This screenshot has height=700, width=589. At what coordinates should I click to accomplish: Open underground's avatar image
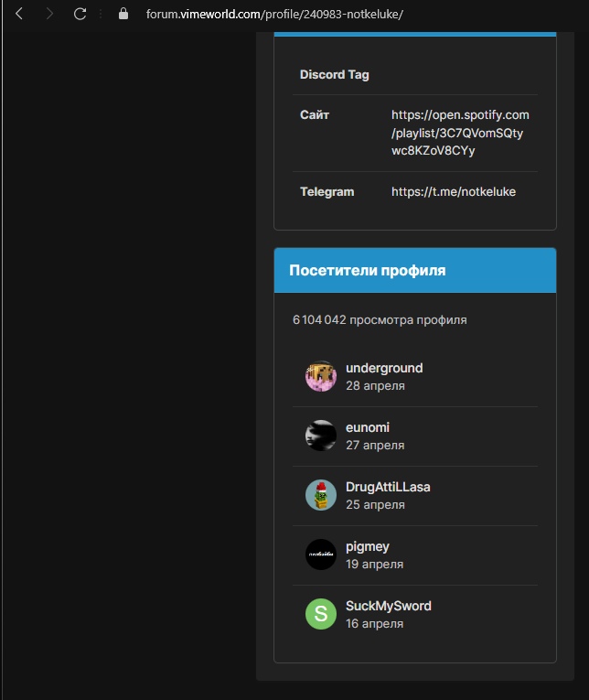[321, 376]
